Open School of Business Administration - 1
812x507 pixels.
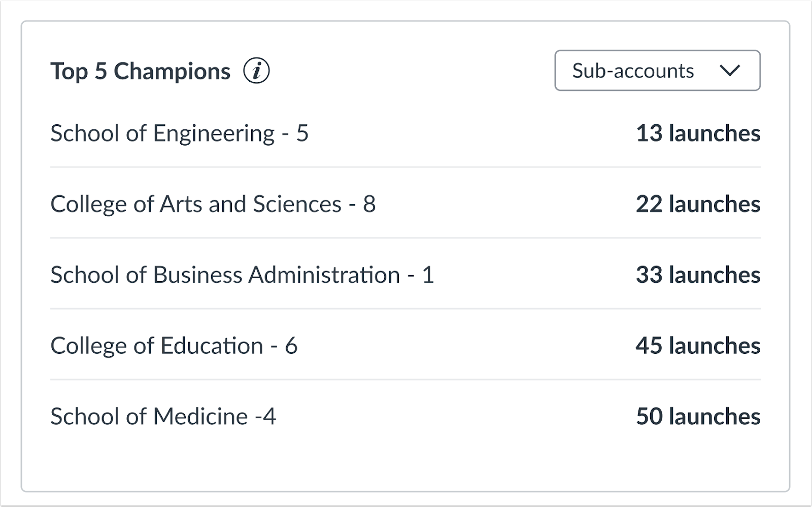point(242,275)
